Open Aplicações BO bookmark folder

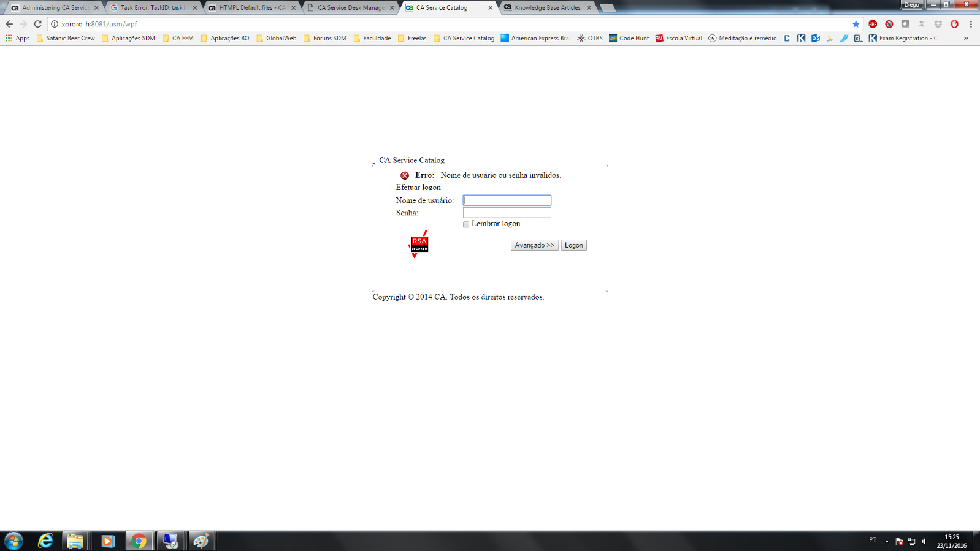tap(225, 38)
